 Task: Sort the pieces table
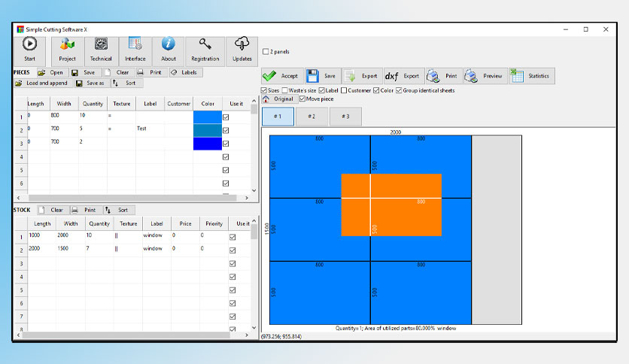click(x=126, y=83)
